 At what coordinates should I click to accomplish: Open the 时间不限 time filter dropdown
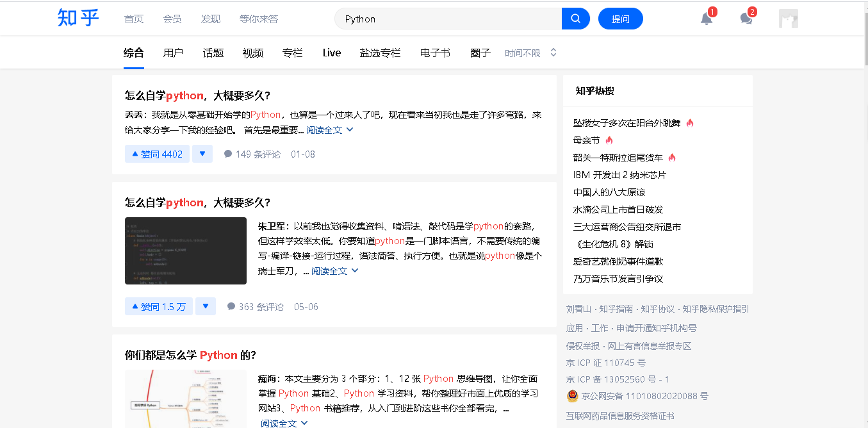pyautogui.click(x=531, y=53)
